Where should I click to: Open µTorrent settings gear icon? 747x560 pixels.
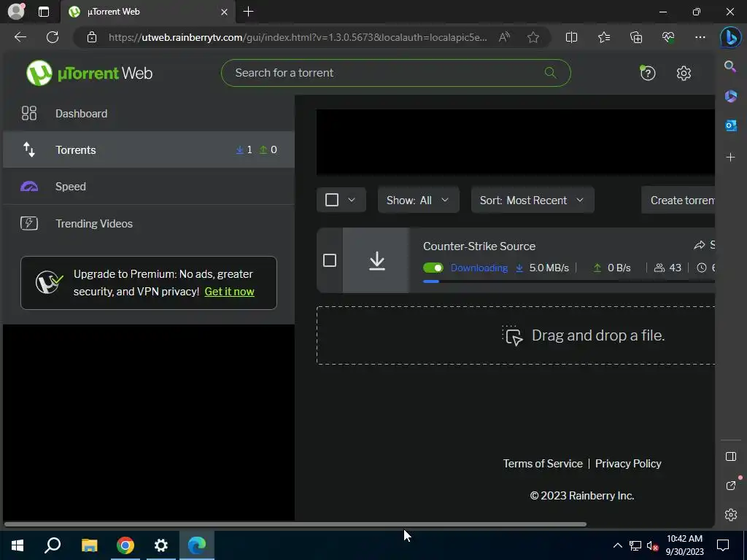click(684, 73)
